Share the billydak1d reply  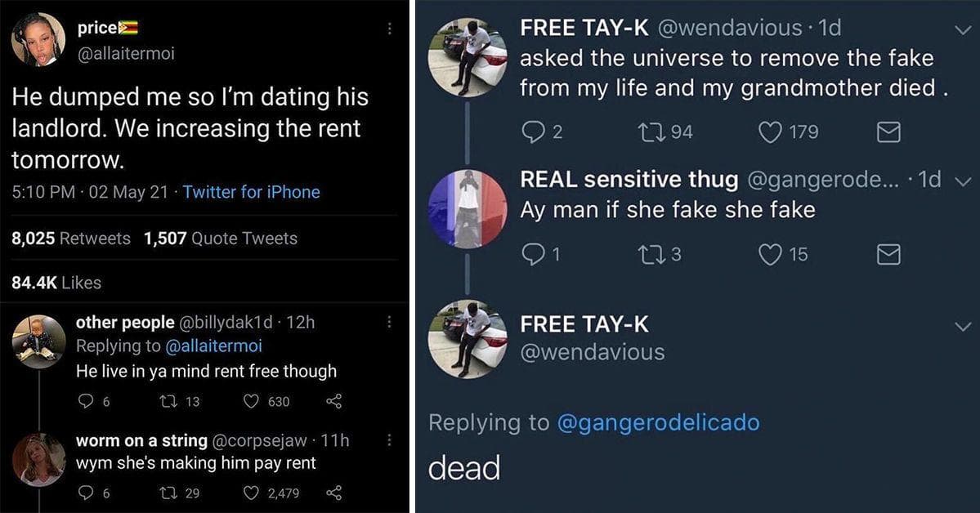click(333, 401)
